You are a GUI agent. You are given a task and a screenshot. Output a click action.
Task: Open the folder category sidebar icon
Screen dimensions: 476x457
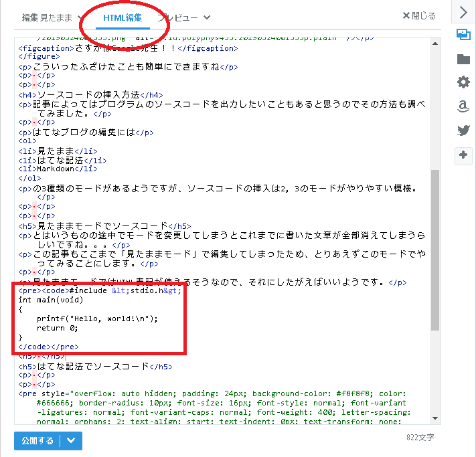coord(463,59)
